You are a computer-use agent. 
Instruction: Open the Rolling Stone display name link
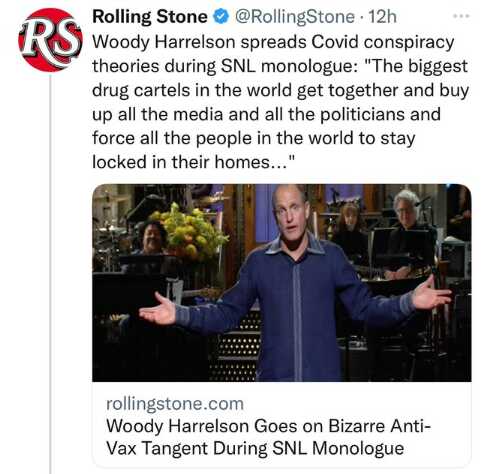tap(150, 17)
